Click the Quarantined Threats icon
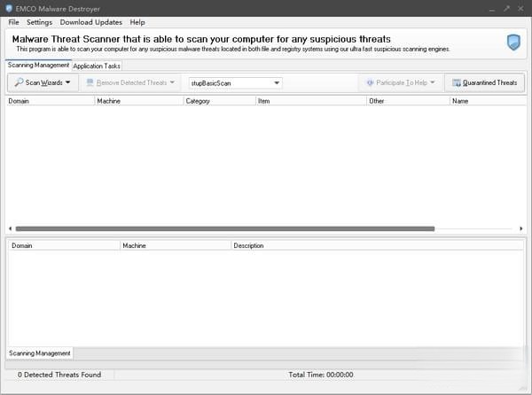This screenshot has width=532, height=395. (457, 82)
